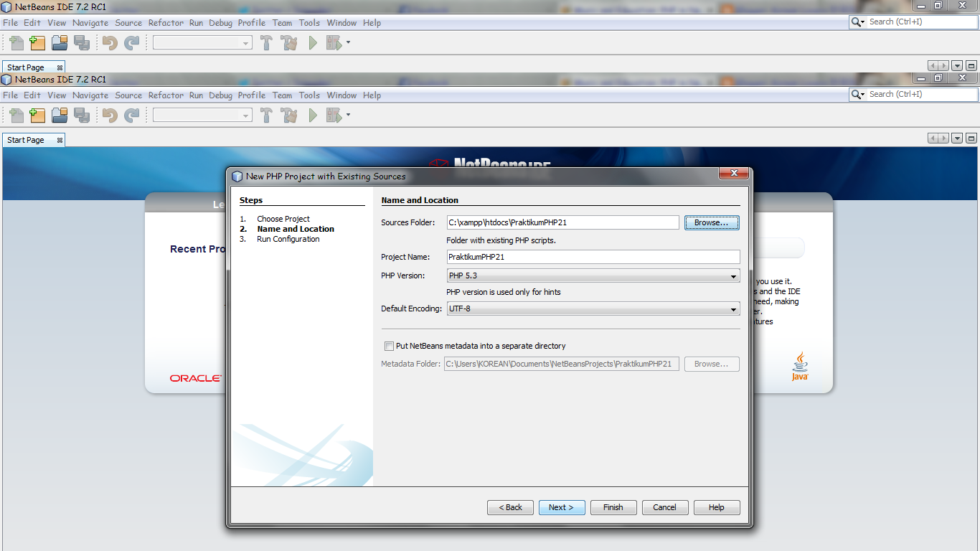Screen dimensions: 980x551
Task: Click green Run Project arrow in lower toolbar
Action: (x=313, y=116)
